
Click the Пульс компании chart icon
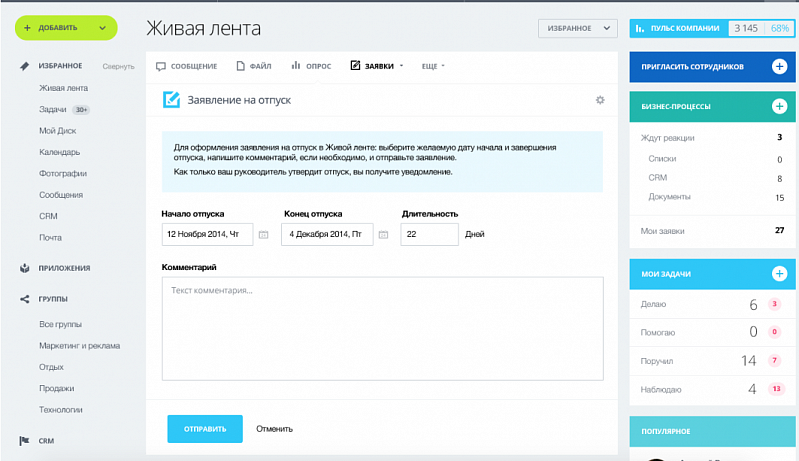[640, 28]
